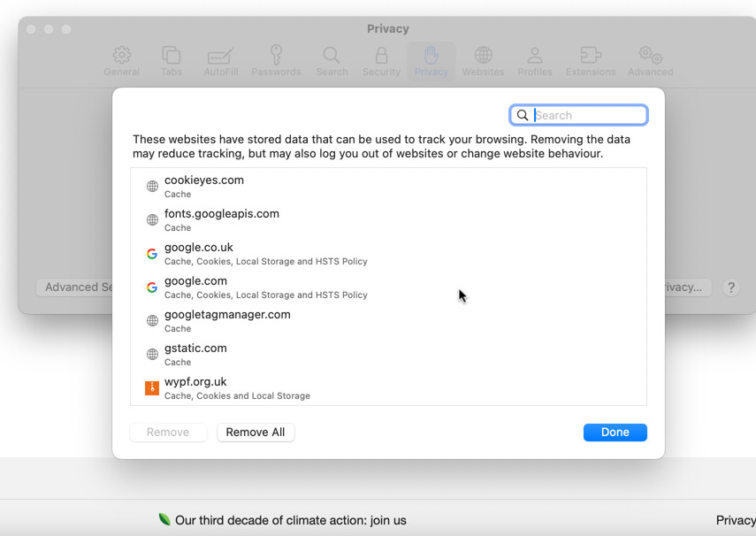Click the help question mark button
The image size is (756, 536).
[x=730, y=287]
